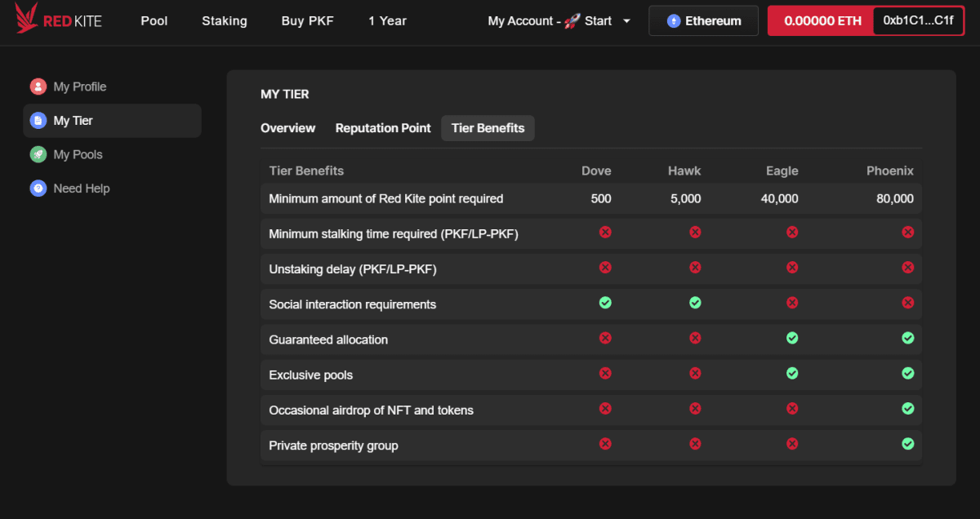Click Phoenix cross icon in Unstaking delay row
The image size is (980, 519).
(x=907, y=268)
